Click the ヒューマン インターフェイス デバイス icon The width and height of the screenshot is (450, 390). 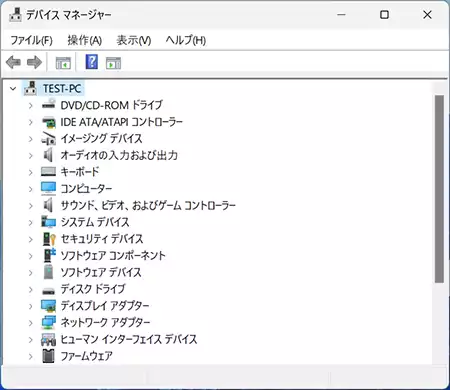[x=49, y=339]
